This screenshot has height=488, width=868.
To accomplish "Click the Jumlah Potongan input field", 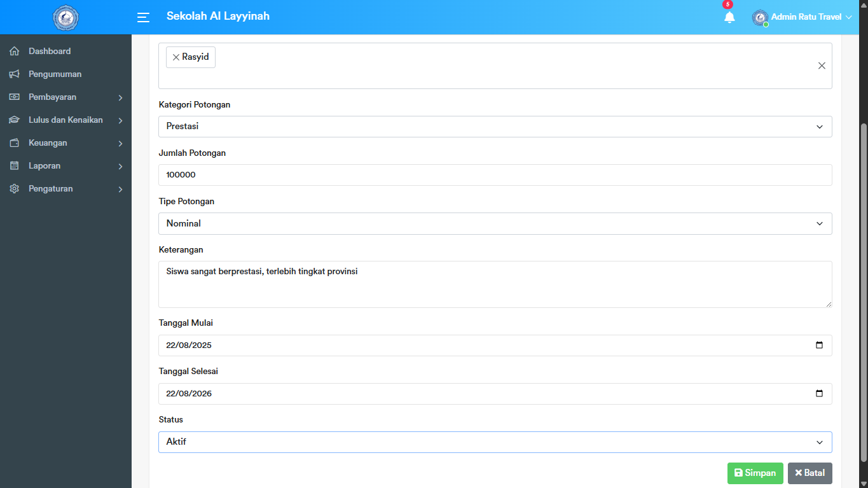I will coord(495,175).
